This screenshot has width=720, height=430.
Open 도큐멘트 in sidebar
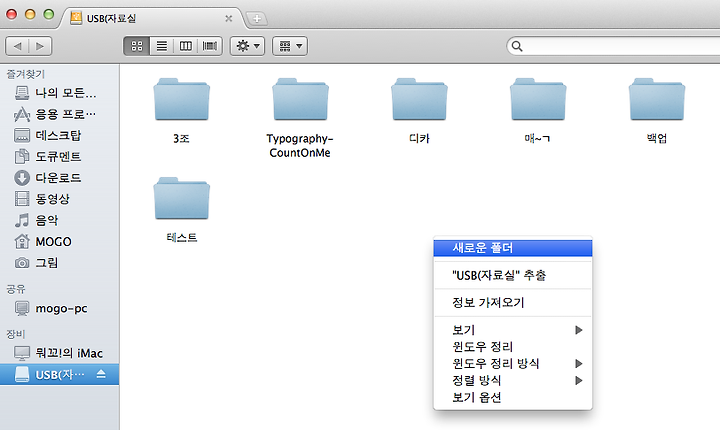pos(60,157)
